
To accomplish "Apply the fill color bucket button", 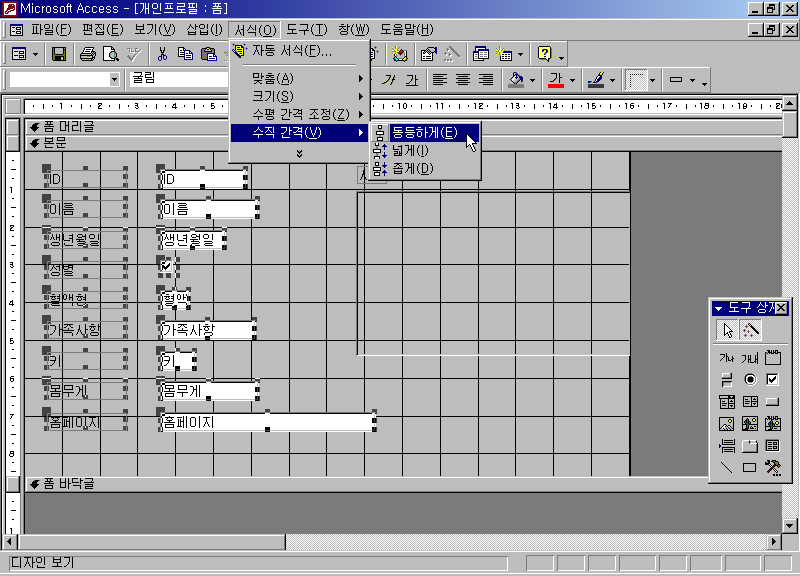I will coord(516,80).
